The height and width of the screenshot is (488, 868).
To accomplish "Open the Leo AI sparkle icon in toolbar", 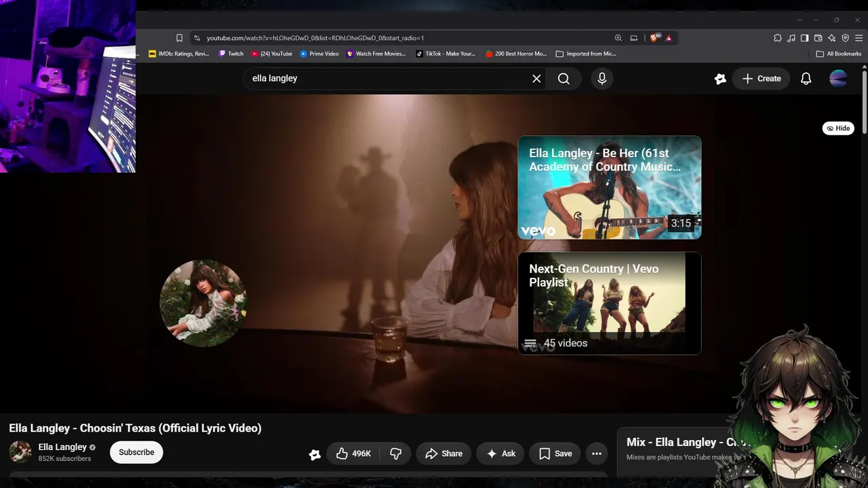I will pyautogui.click(x=832, y=38).
